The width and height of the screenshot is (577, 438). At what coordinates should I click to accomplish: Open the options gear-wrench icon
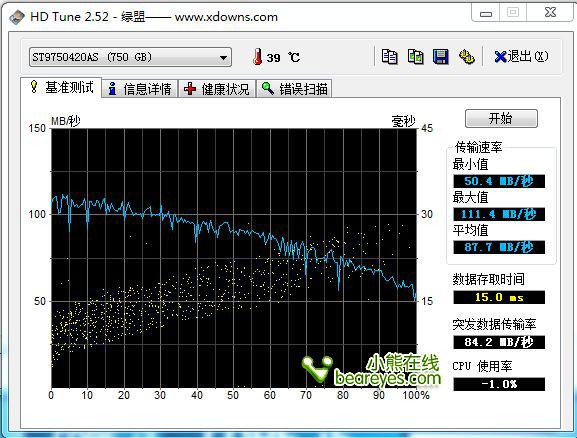click(x=466, y=57)
